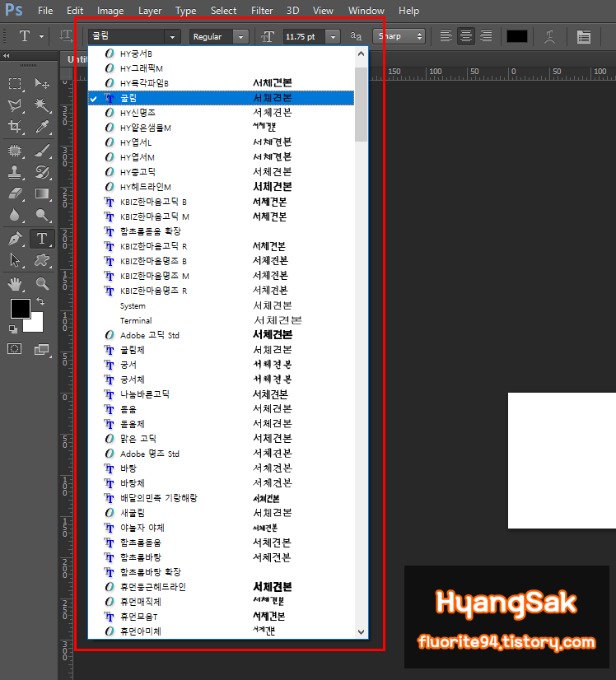Open the Sharp anti-aliasing dropdown

click(399, 36)
